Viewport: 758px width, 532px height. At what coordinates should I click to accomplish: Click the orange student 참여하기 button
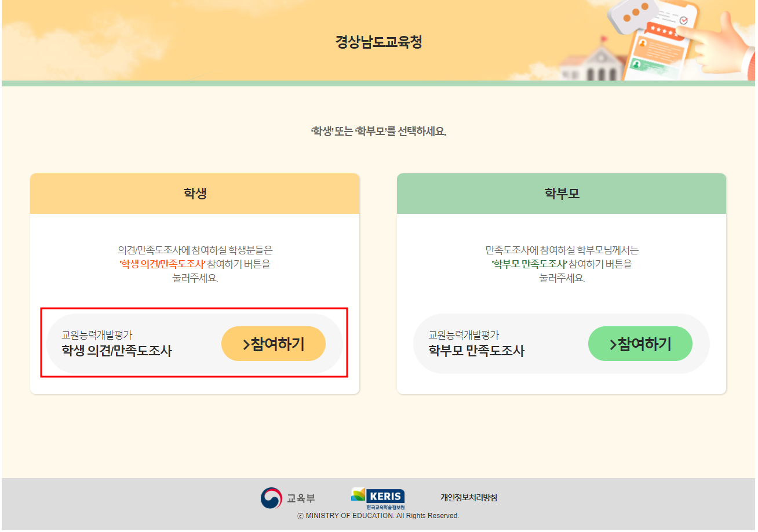(x=273, y=344)
